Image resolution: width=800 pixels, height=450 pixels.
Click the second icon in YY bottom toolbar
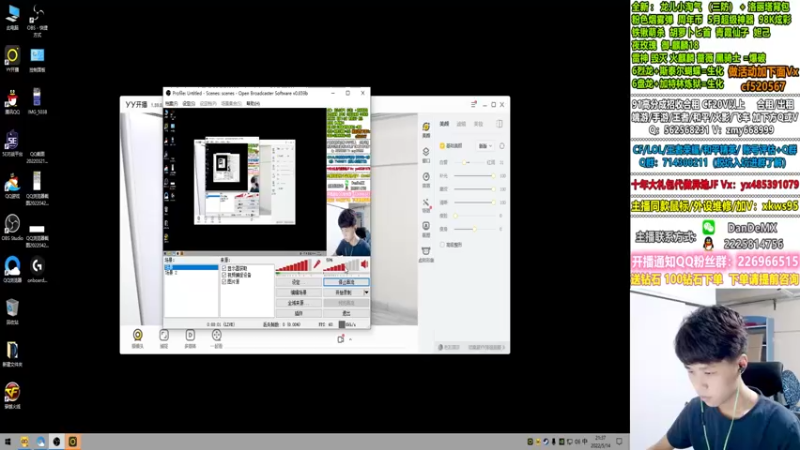point(164,338)
